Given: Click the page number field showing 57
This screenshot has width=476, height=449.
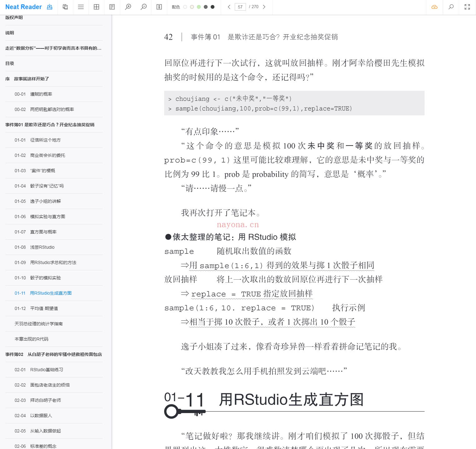Looking at the screenshot, I should (x=240, y=7).
